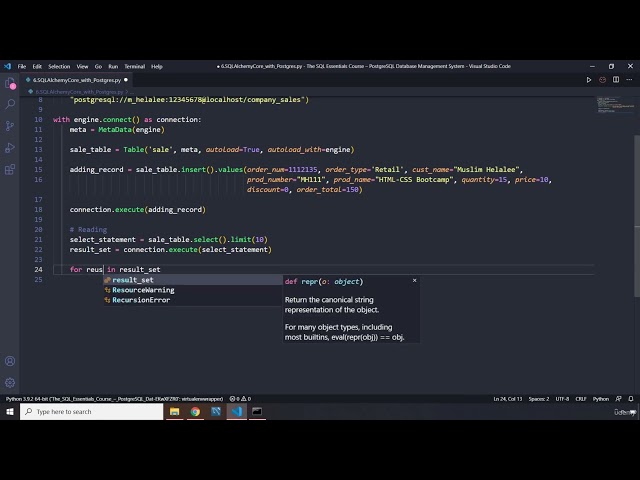Open Google Chrome from taskbar

(x=196, y=411)
